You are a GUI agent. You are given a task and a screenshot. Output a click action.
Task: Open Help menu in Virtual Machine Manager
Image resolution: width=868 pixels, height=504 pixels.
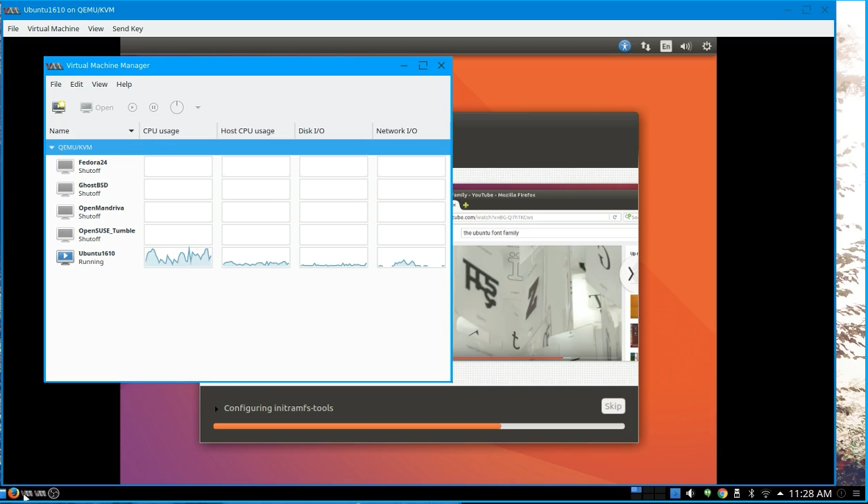pyautogui.click(x=124, y=84)
